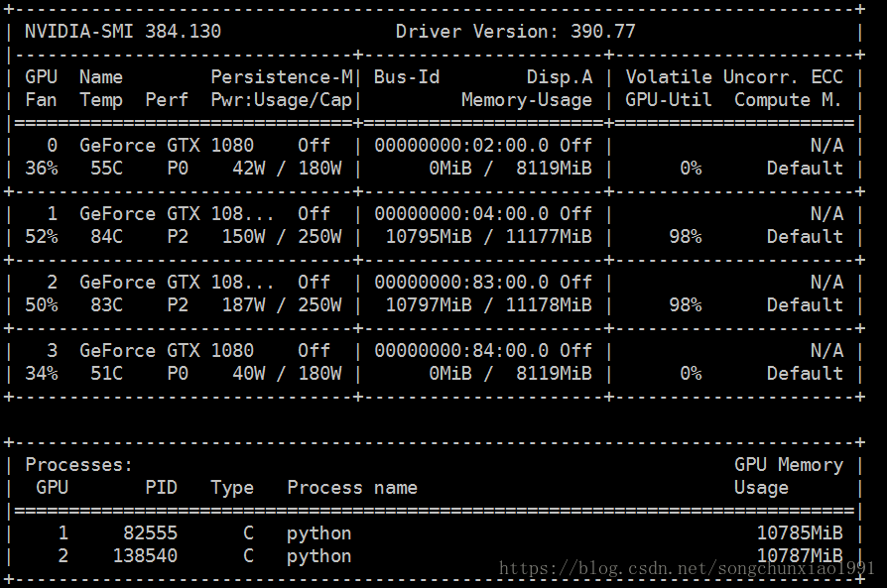The width and height of the screenshot is (887, 588).
Task: Click the Pwr:Usage/Cap header text
Action: click(x=282, y=100)
